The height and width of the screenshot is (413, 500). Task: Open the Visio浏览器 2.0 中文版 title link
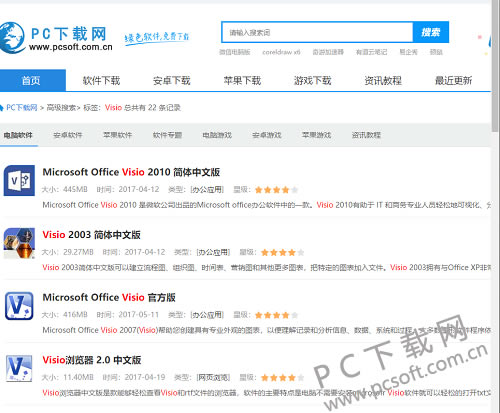92,360
